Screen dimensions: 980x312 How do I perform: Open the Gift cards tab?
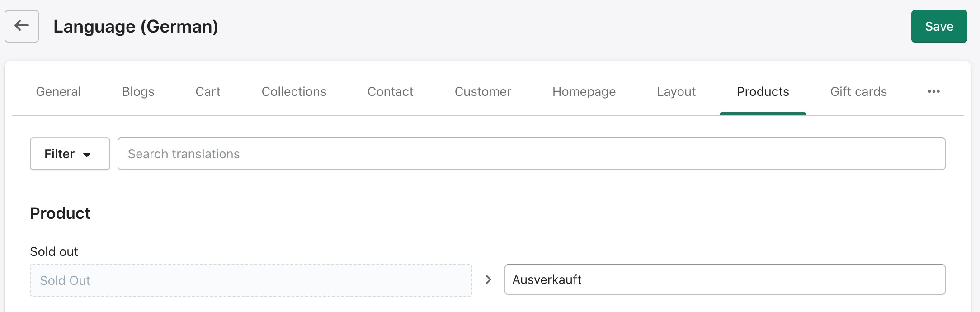tap(858, 92)
